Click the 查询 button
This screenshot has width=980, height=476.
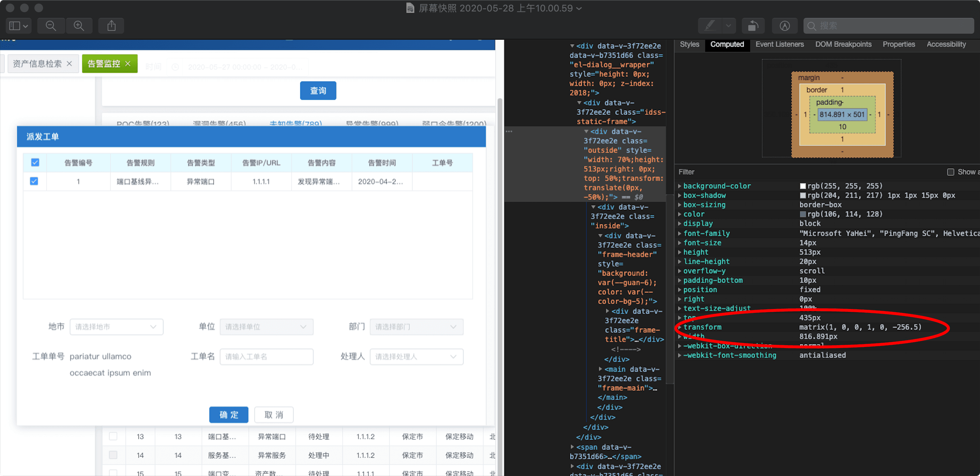318,90
